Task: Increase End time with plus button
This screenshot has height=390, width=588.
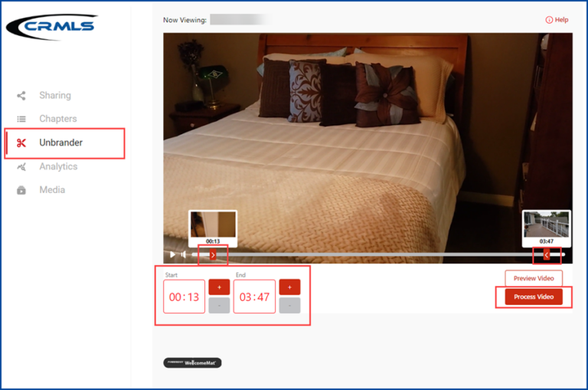Action: click(x=289, y=287)
